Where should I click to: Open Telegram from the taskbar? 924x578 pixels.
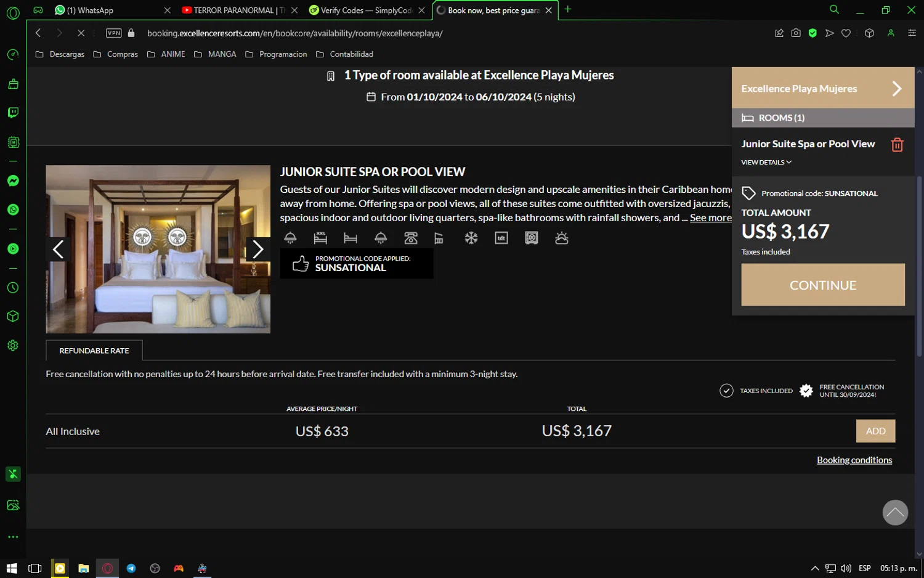click(x=131, y=568)
